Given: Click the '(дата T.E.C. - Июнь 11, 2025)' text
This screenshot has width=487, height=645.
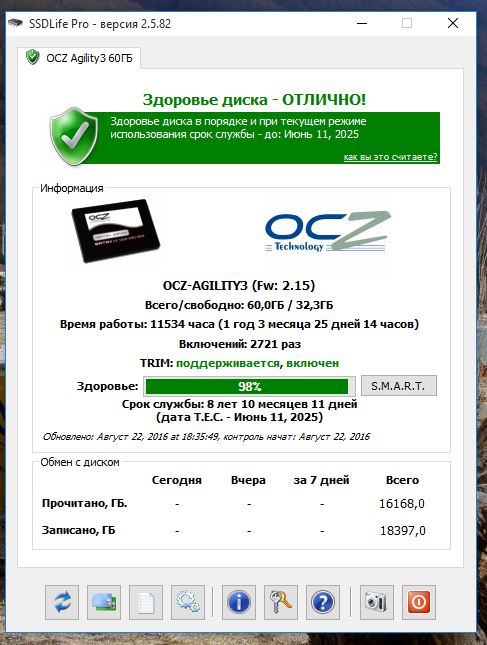Looking at the screenshot, I should (x=239, y=417).
